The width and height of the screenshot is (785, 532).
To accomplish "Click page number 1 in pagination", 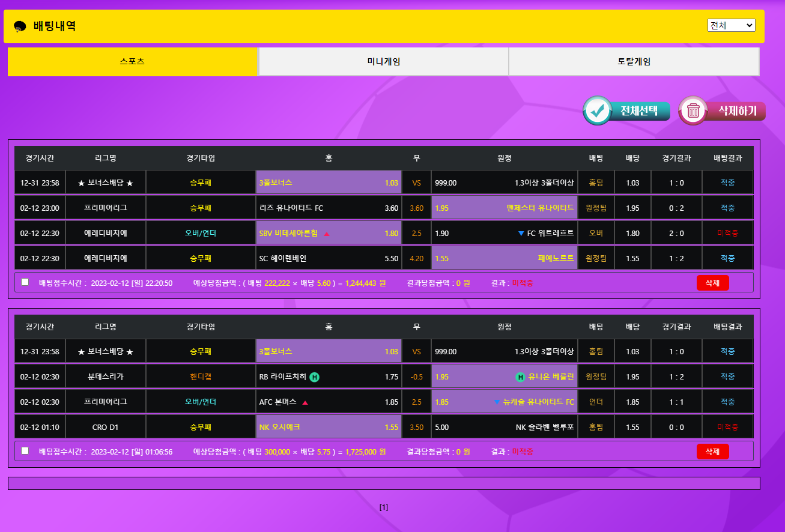I will [384, 507].
